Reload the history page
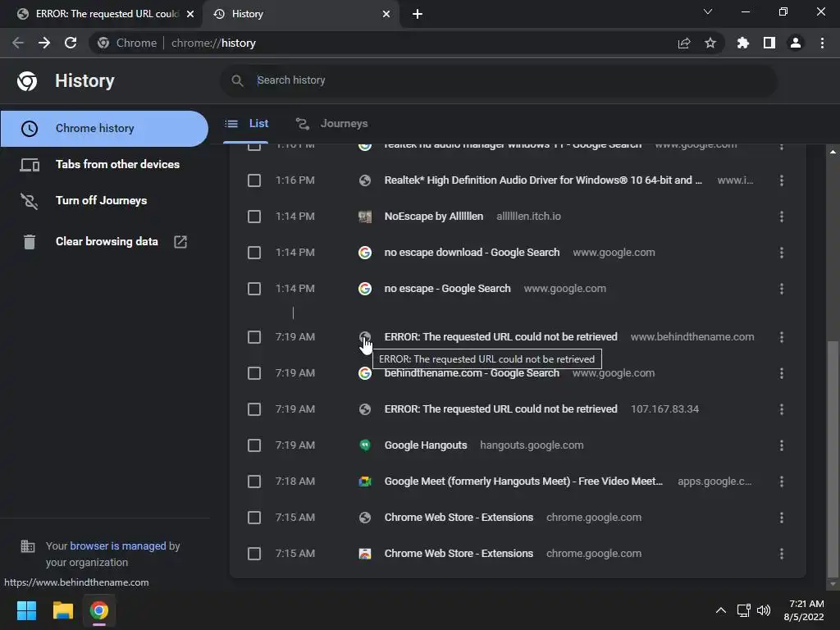 [x=71, y=43]
